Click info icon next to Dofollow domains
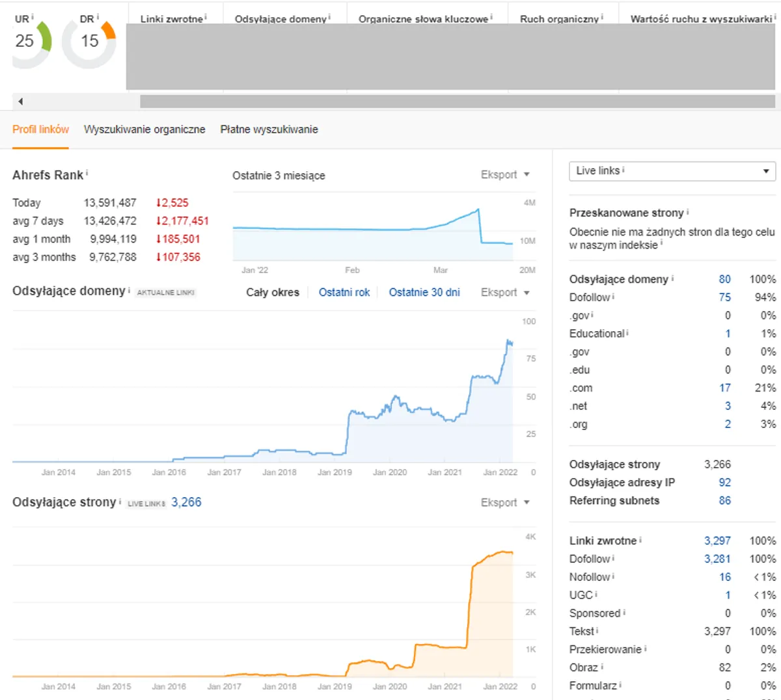The height and width of the screenshot is (700, 781). [x=614, y=297]
